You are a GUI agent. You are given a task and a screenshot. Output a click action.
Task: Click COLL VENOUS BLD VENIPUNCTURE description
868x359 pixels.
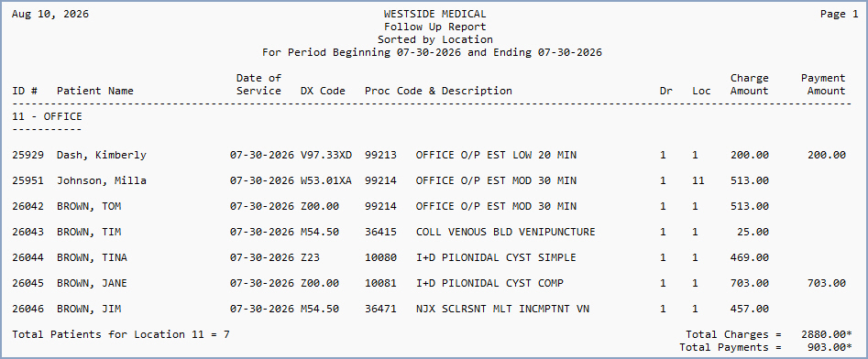click(505, 232)
